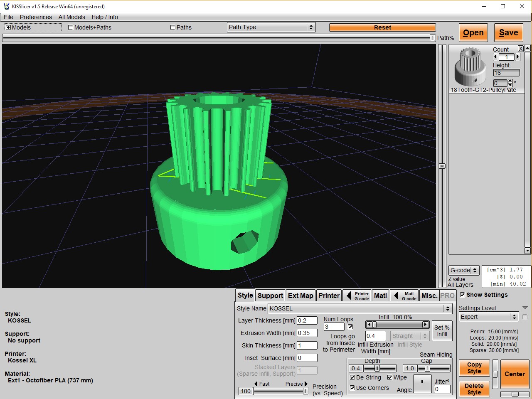Increase model Count with right arrow

coord(517,57)
